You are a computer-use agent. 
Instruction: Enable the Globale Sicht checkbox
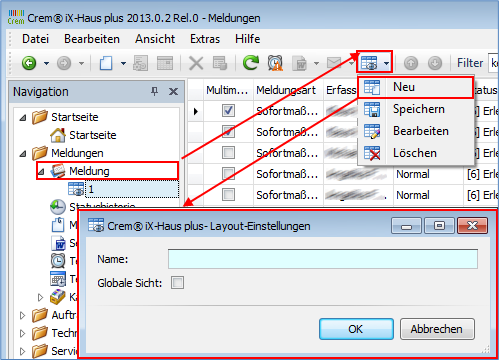tap(177, 283)
